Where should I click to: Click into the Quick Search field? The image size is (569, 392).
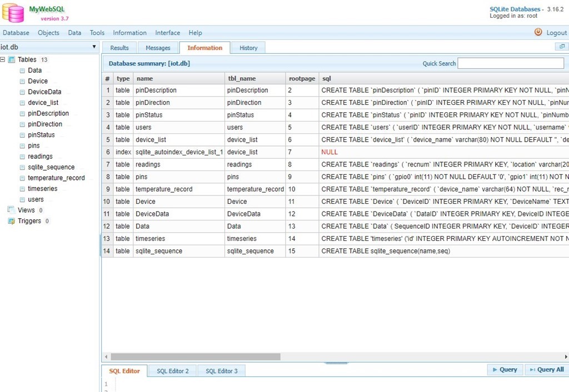coord(510,63)
